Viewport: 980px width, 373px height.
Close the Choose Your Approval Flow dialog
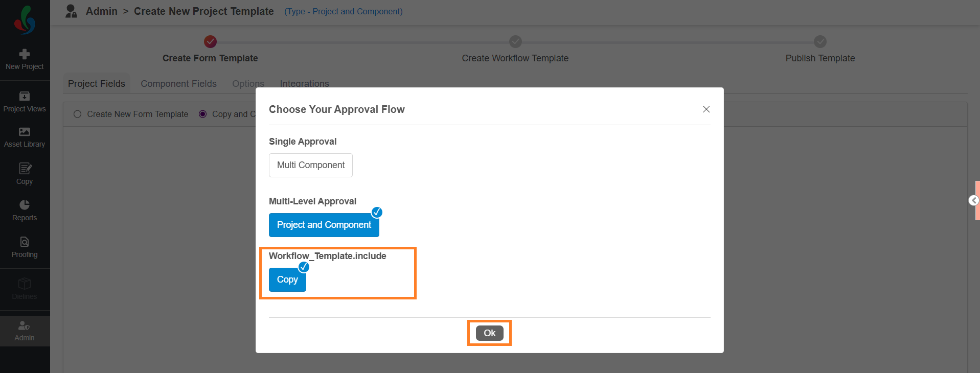click(706, 109)
